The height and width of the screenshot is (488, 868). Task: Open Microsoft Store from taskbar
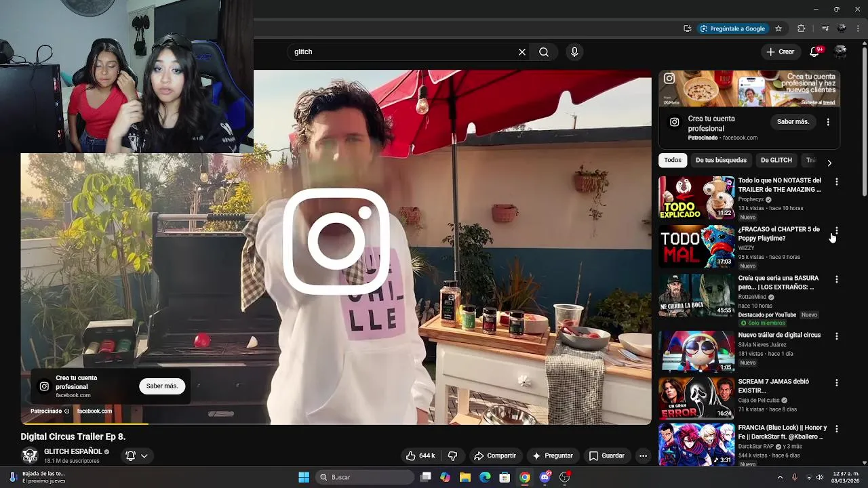(505, 477)
